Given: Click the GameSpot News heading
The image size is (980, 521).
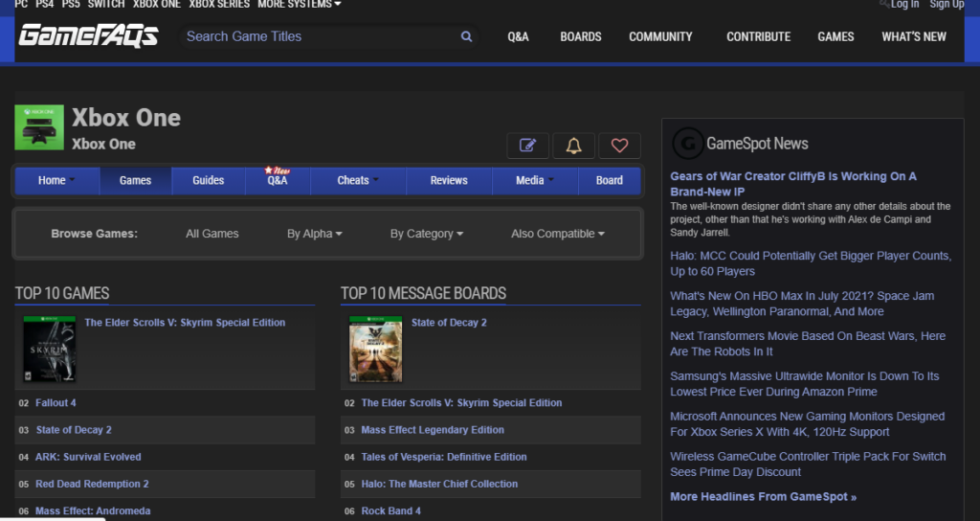Looking at the screenshot, I should tap(757, 144).
